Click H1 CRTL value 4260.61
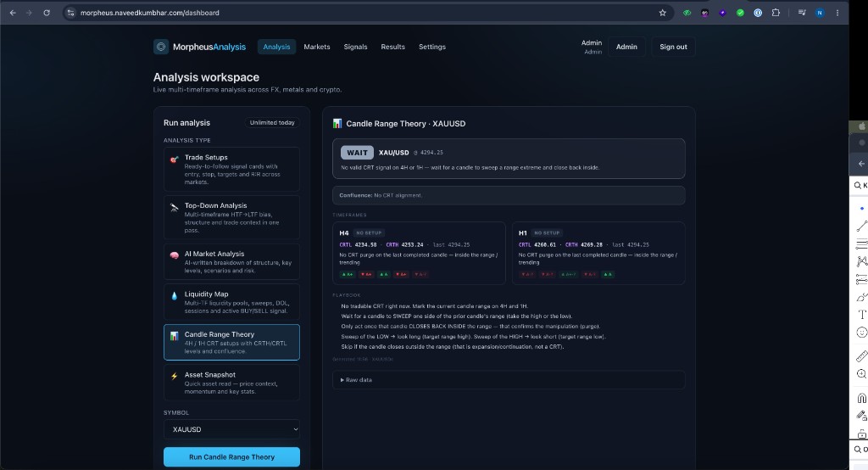This screenshot has width=868, height=470. click(545, 244)
